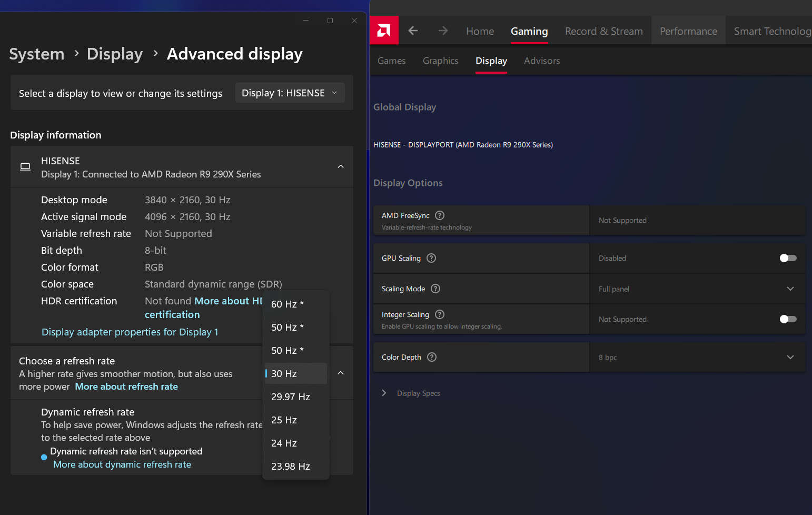The image size is (812, 515).
Task: Toggle the GPU Scaling switch
Action: [788, 258]
